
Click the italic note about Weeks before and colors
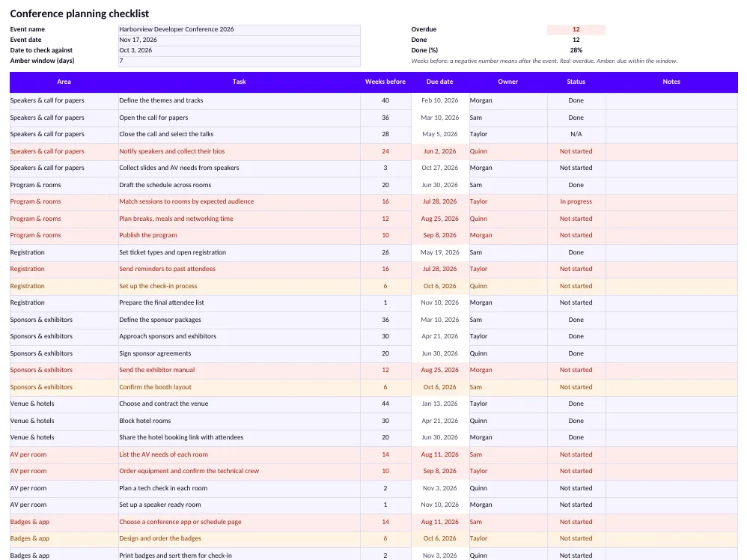click(x=544, y=61)
